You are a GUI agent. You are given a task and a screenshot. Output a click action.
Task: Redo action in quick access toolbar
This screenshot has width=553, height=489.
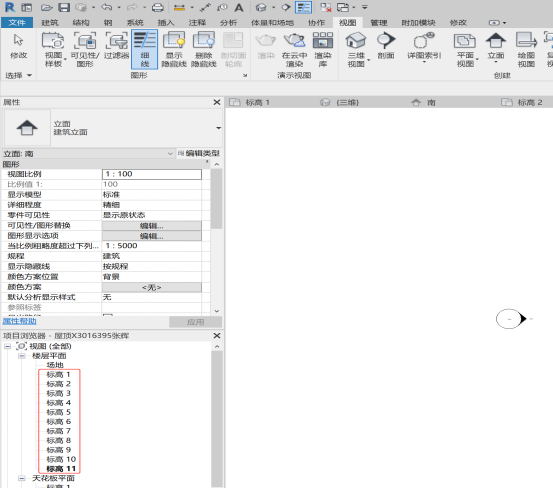132,7
